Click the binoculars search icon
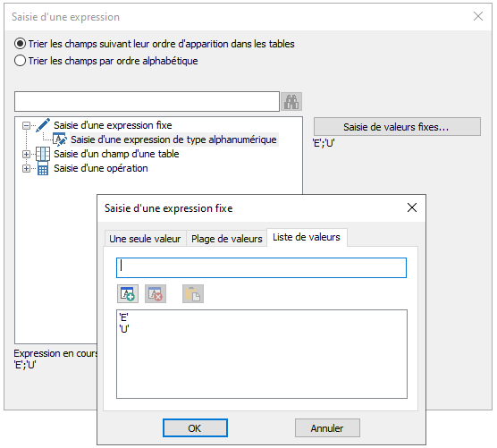Viewport: 497px width, 448px height. [291, 101]
